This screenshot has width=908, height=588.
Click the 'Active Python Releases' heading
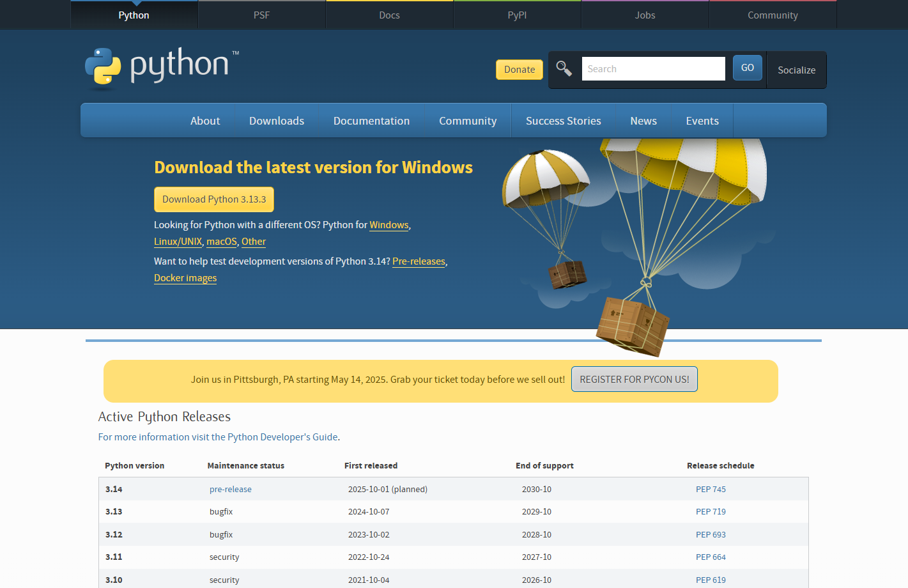(x=164, y=417)
